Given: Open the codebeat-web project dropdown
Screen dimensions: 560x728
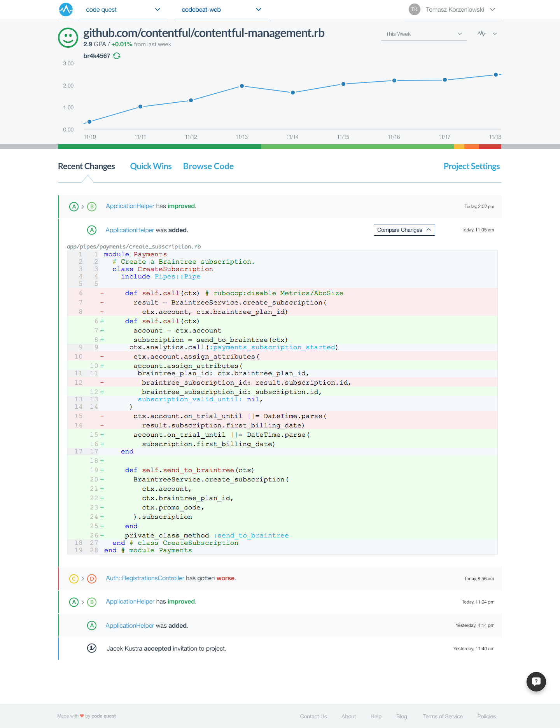Looking at the screenshot, I should click(221, 10).
